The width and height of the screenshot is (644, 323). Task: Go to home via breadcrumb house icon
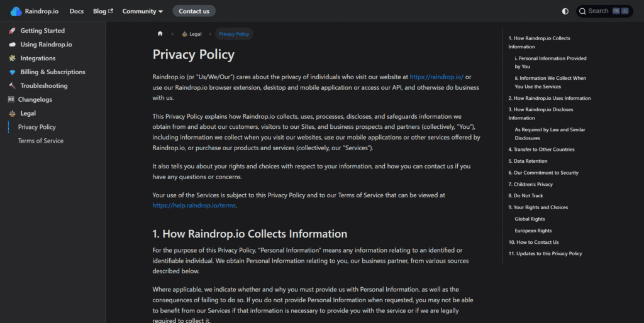[x=160, y=34]
